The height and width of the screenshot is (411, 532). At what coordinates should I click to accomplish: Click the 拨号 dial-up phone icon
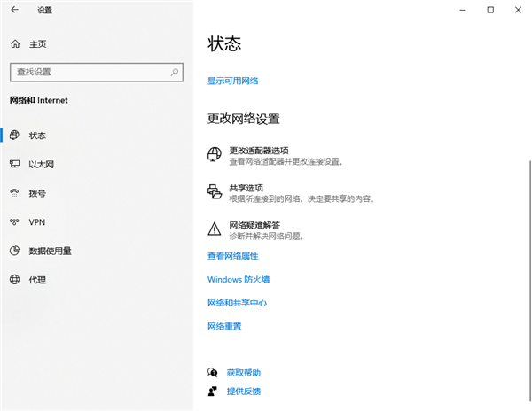pyautogui.click(x=14, y=193)
